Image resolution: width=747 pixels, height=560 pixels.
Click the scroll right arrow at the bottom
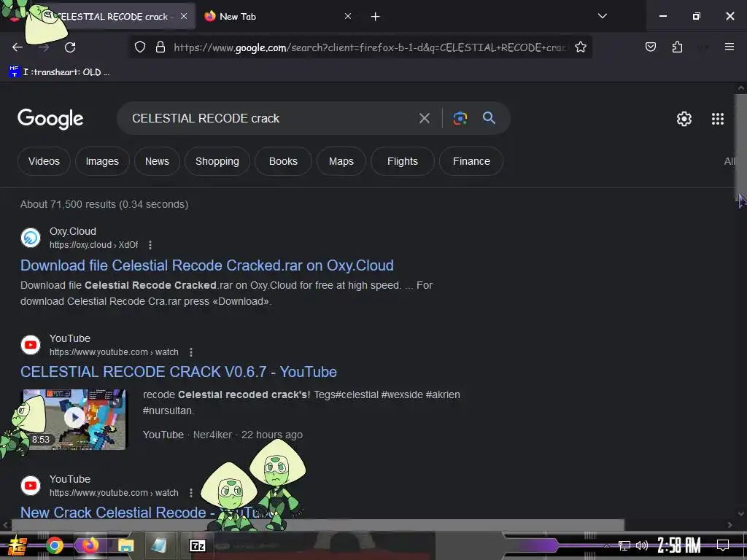(729, 525)
